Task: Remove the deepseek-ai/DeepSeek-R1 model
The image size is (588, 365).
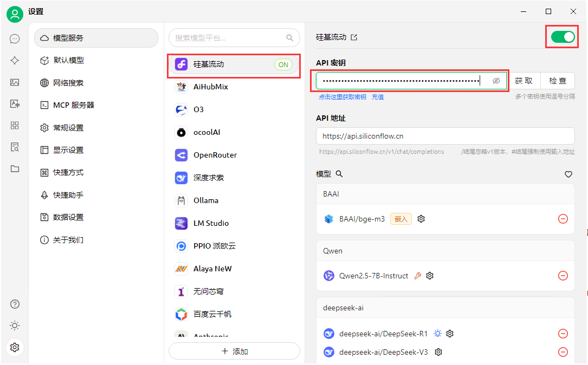Action: pos(563,334)
